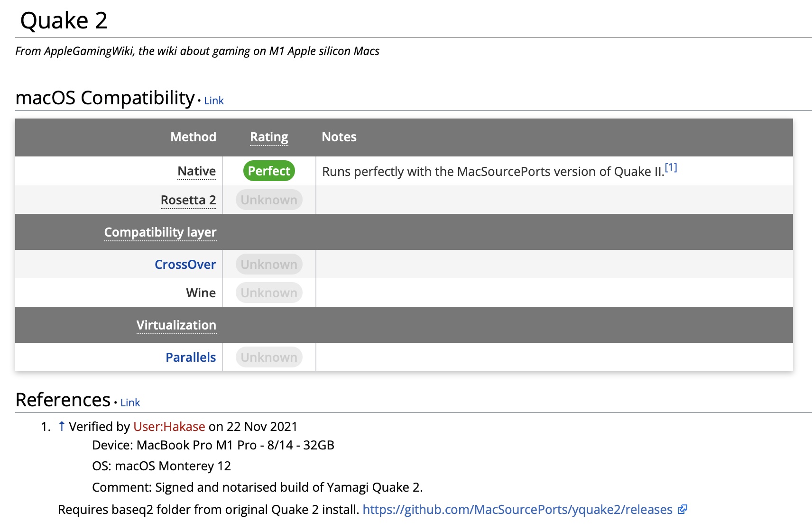Click the Unknown badge in CrossOver row
Image resolution: width=812 pixels, height=531 pixels.
click(x=269, y=265)
